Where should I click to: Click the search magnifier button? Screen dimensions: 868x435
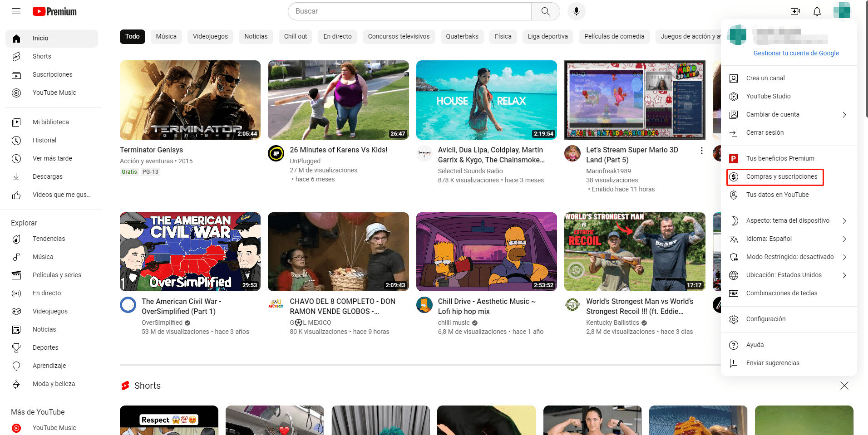point(545,11)
